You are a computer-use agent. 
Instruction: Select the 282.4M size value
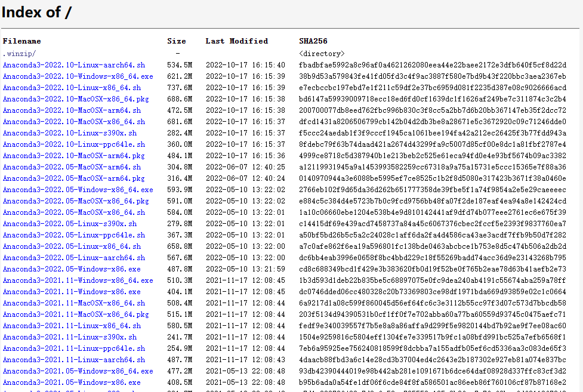[x=180, y=133]
